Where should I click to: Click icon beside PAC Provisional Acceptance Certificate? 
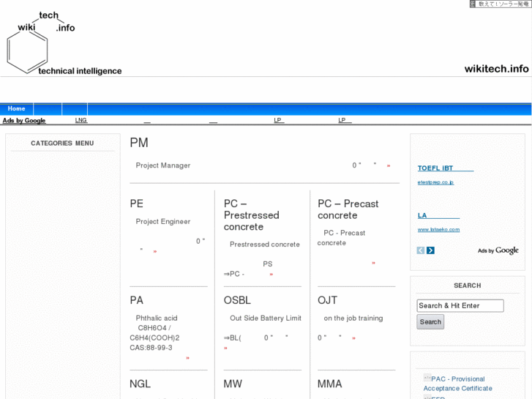point(427,378)
